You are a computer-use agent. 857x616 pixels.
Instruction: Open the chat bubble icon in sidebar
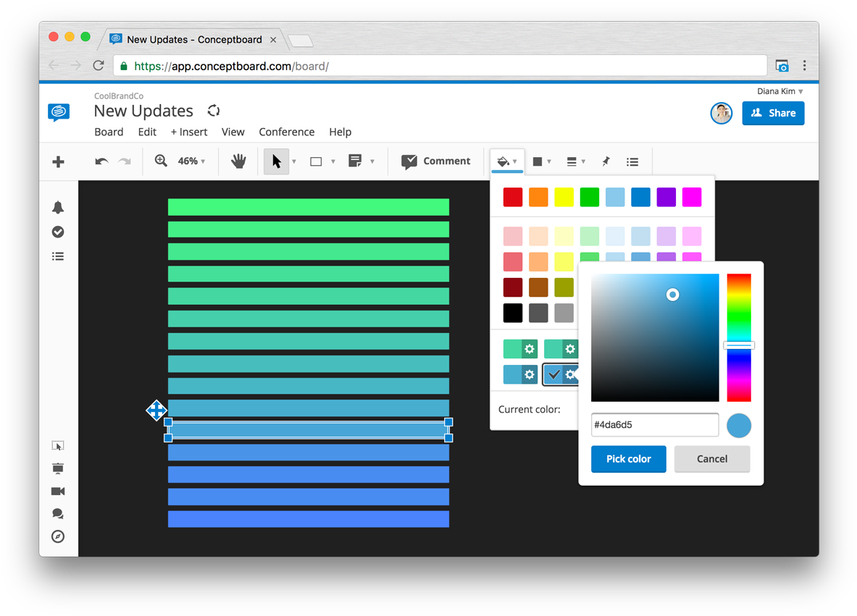(x=58, y=514)
